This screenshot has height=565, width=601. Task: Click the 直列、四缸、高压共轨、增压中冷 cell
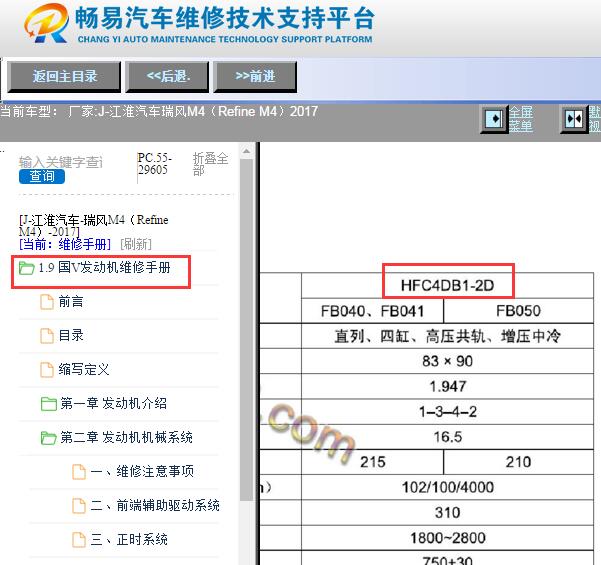coord(447,336)
